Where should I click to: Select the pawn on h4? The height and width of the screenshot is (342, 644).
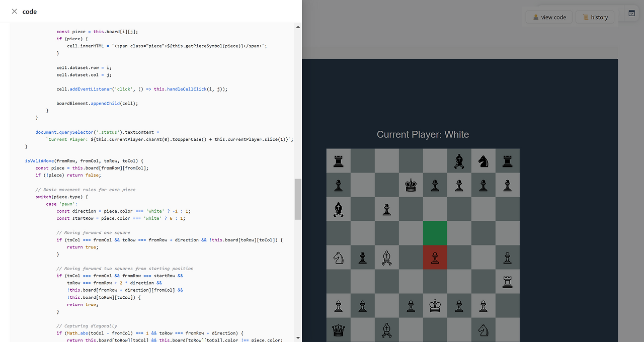pos(508,258)
